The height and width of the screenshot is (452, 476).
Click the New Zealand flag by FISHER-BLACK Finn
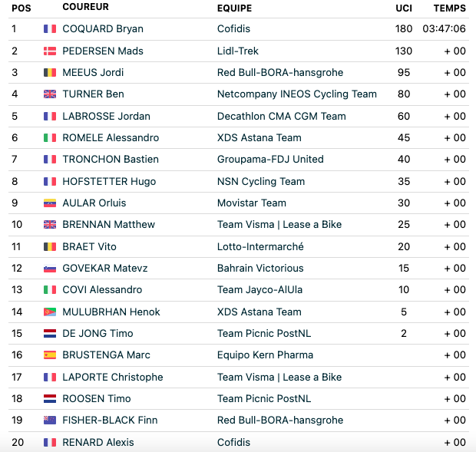point(50,420)
